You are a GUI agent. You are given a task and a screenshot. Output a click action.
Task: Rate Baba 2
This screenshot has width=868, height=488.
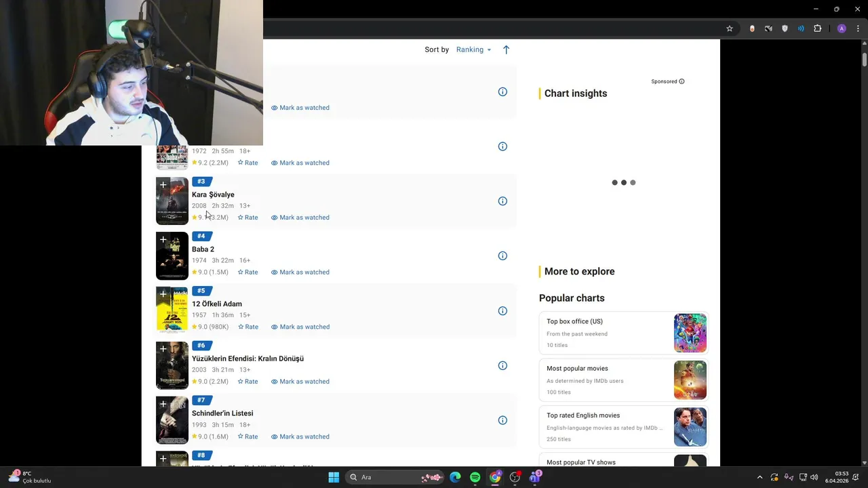click(248, 272)
